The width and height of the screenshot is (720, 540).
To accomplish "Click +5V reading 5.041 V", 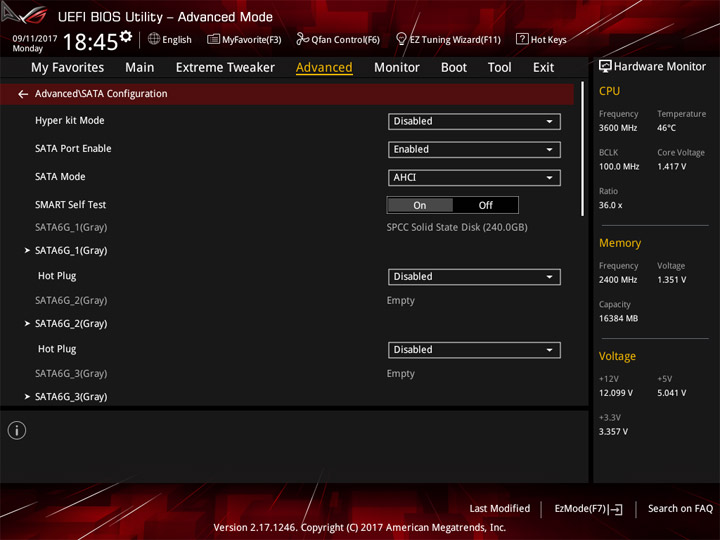I will pyautogui.click(x=672, y=393).
